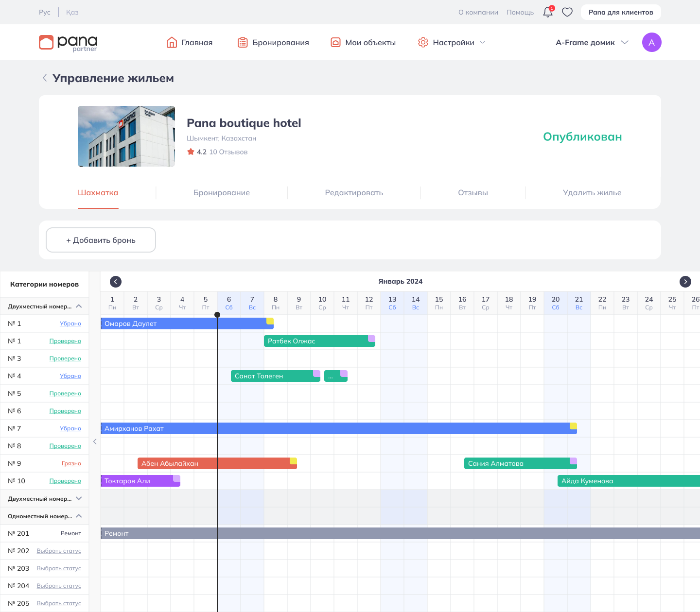This screenshot has height=612, width=700.
Task: Click the Pana partner logo
Action: [68, 43]
